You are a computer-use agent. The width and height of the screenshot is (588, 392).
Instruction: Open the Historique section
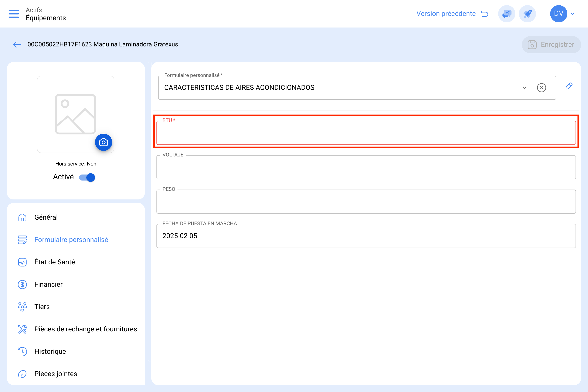click(76, 351)
